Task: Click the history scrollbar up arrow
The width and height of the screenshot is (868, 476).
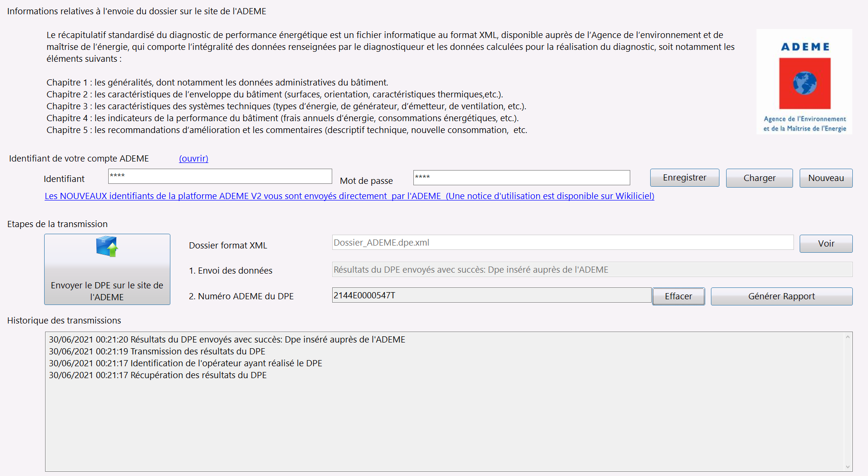Action: (x=848, y=337)
